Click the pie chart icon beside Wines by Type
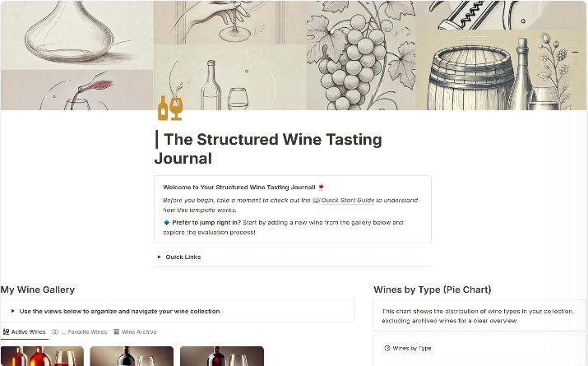 pos(387,349)
